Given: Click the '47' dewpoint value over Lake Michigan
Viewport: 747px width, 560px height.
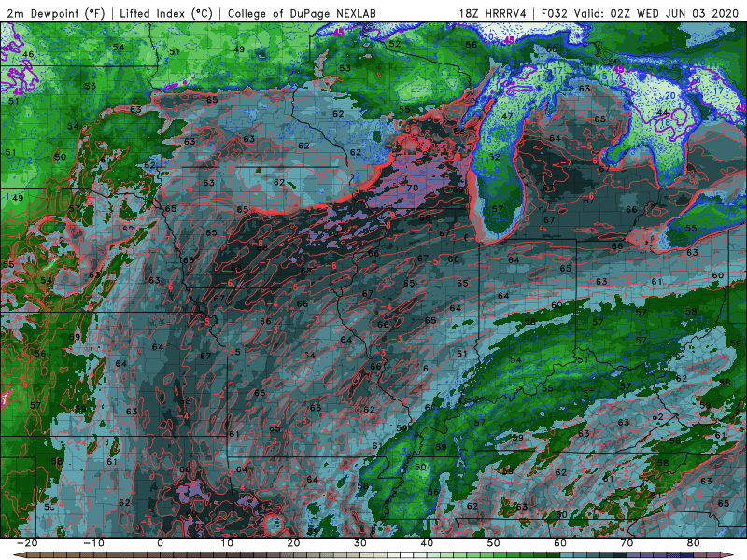Looking at the screenshot, I should click(507, 116).
